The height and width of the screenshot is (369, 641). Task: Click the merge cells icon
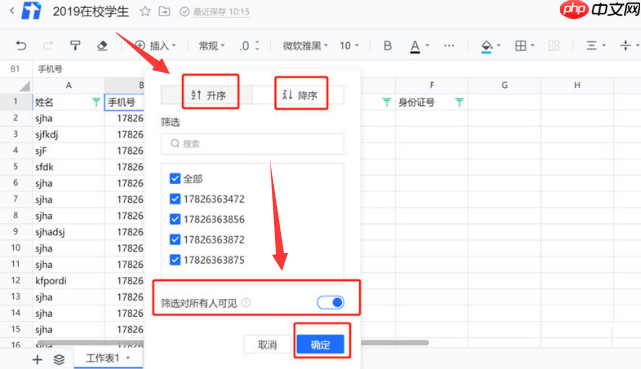tap(554, 45)
